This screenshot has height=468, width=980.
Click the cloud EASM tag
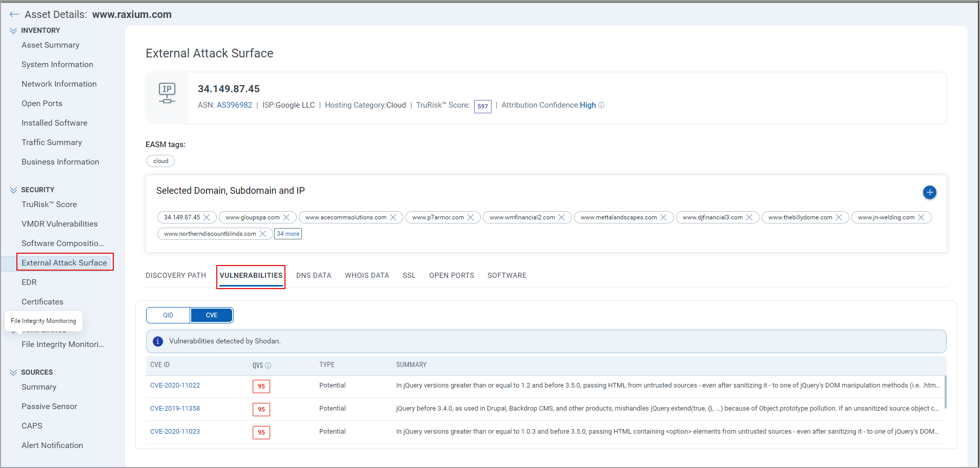pyautogui.click(x=160, y=160)
